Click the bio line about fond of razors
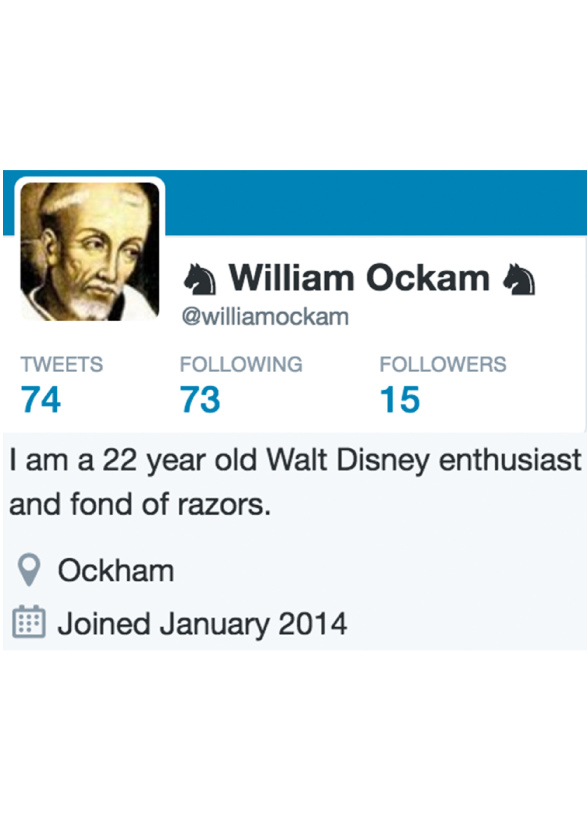 [140, 504]
